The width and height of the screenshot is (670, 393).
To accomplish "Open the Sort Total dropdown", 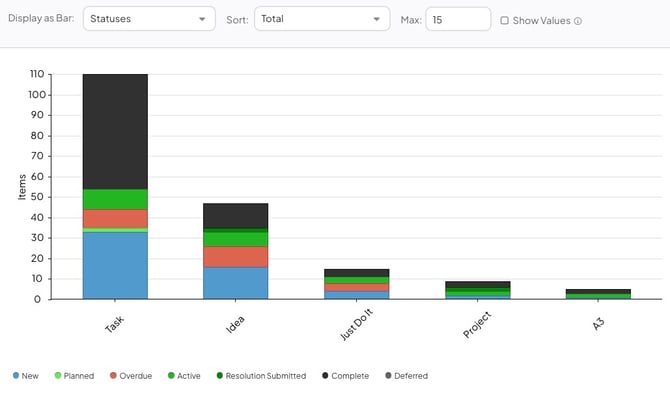I will [x=322, y=19].
